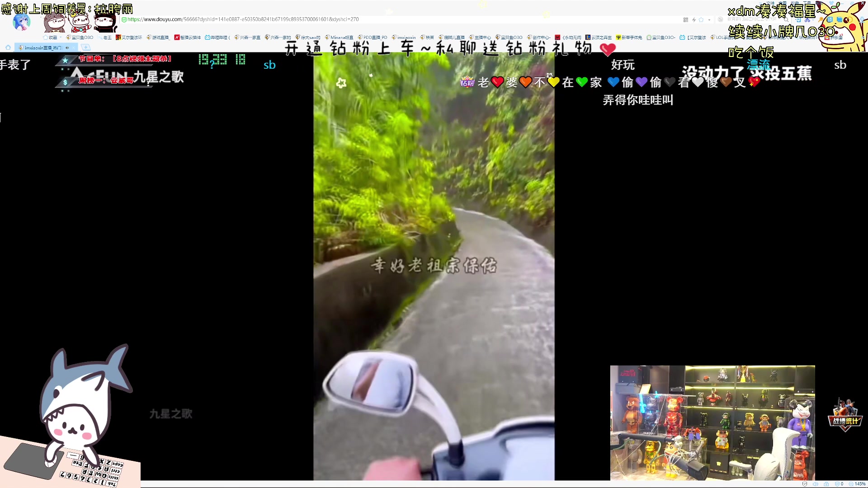Click the security check shield in the status bar
This screenshot has width=868, height=488.
click(804, 484)
